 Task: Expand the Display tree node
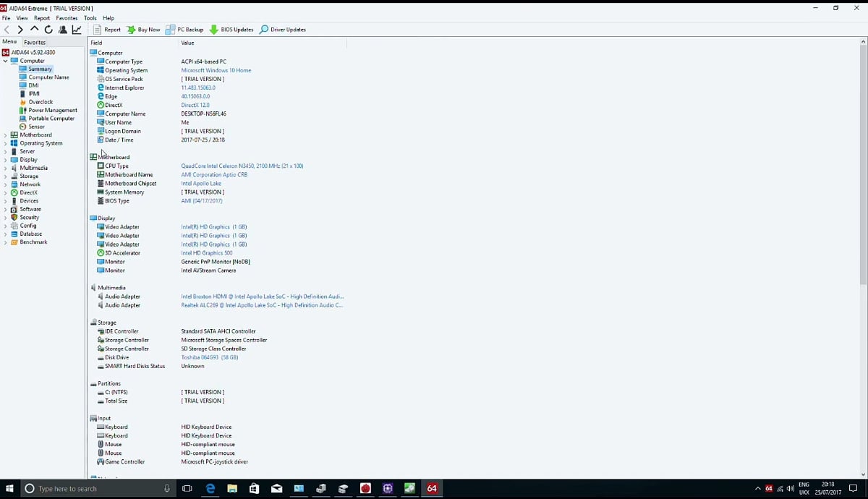tap(5, 160)
